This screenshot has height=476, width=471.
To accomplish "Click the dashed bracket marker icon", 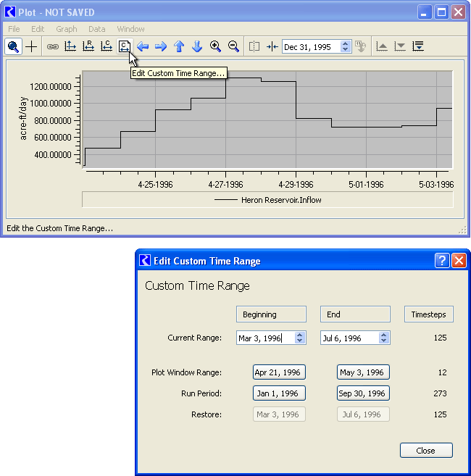I will coord(254,46).
